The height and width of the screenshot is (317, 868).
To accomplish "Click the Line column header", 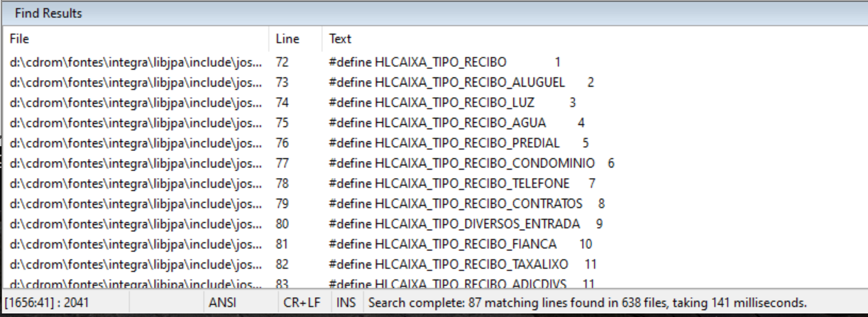I will point(287,39).
